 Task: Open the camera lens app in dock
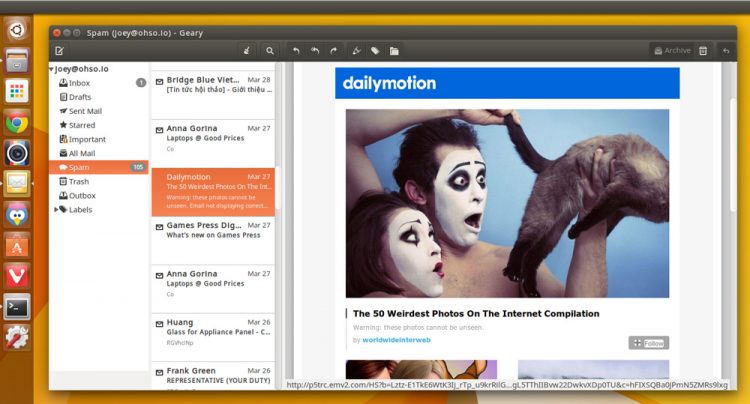click(x=17, y=153)
